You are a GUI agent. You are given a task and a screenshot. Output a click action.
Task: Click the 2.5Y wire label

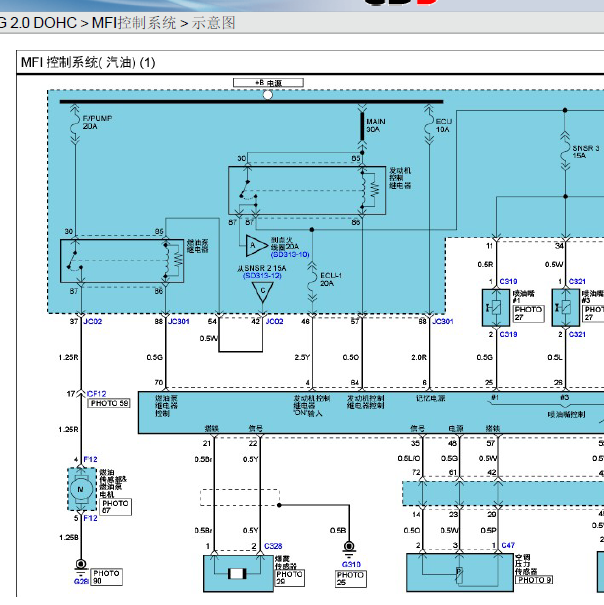pyautogui.click(x=302, y=358)
